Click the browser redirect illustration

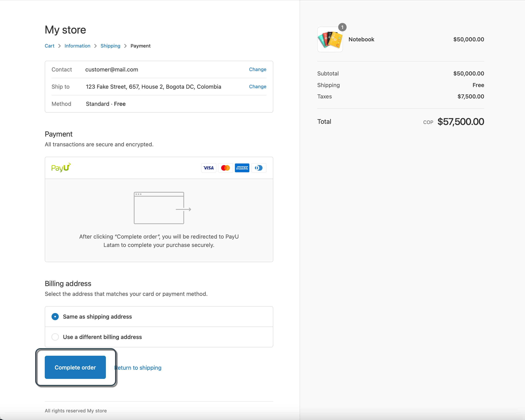tap(162, 208)
